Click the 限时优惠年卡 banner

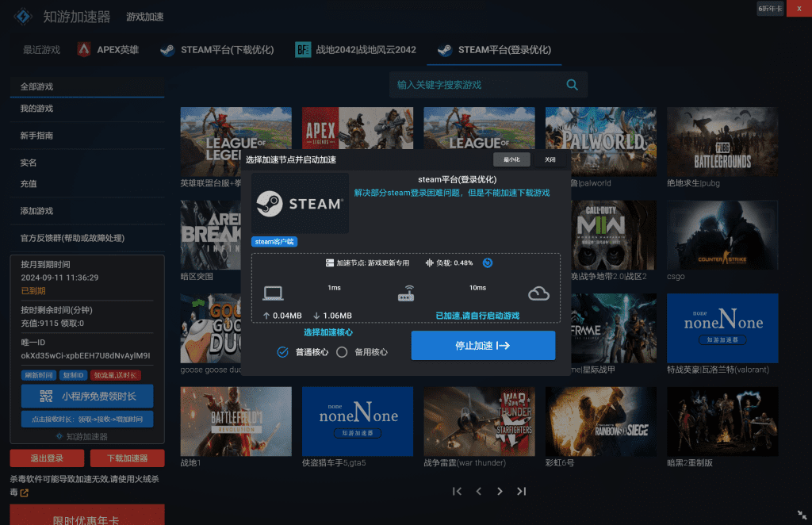[87, 515]
